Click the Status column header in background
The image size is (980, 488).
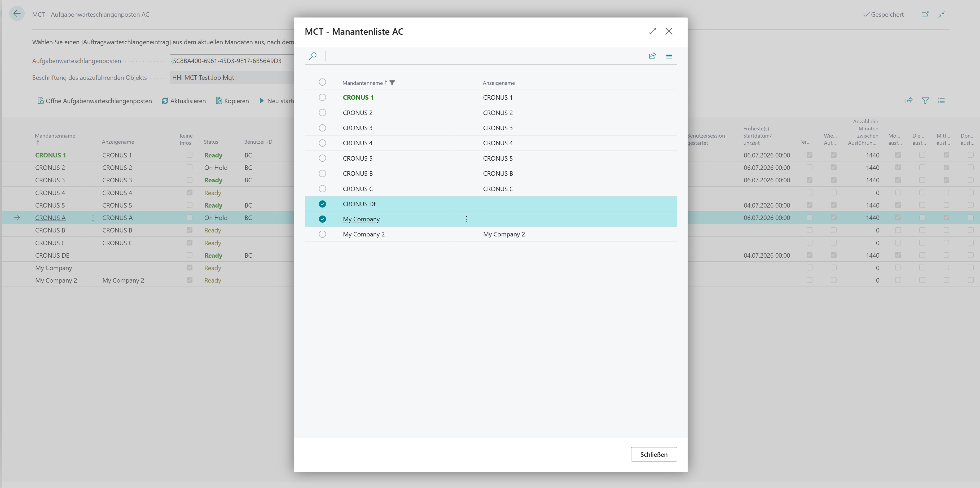[x=211, y=142]
